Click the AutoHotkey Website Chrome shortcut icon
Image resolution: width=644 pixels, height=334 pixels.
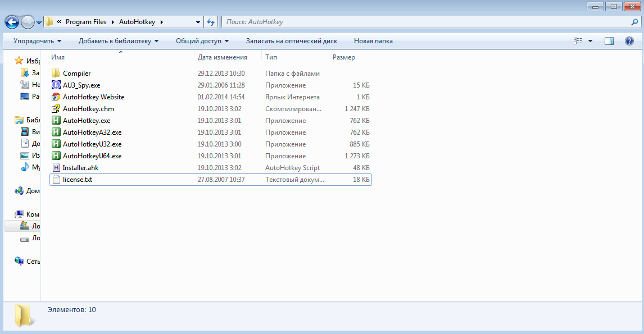[56, 97]
